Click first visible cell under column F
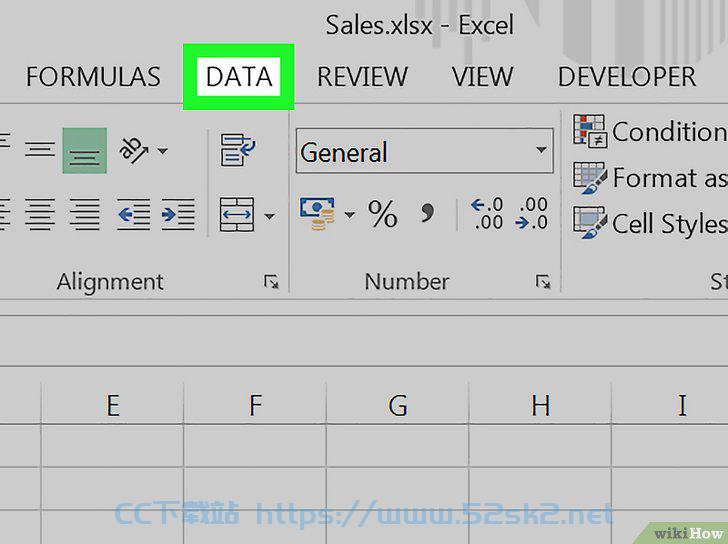The height and width of the screenshot is (544, 728). (x=255, y=446)
